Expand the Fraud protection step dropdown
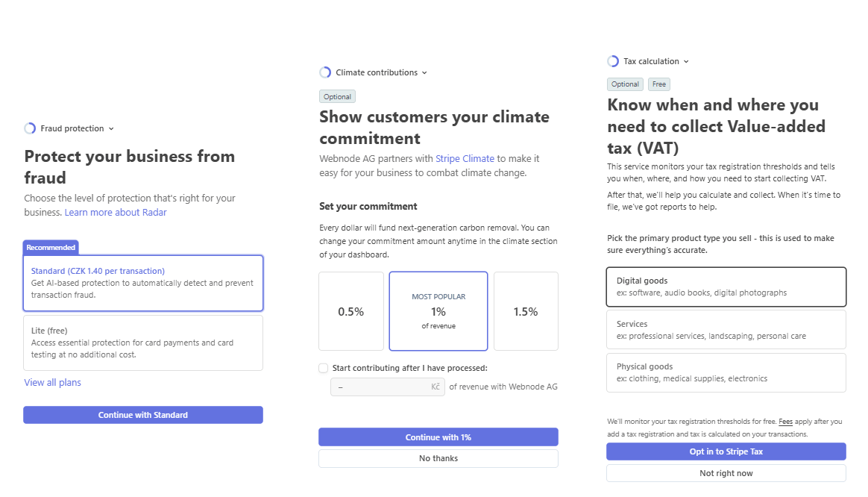The width and height of the screenshot is (868, 497). pos(111,128)
